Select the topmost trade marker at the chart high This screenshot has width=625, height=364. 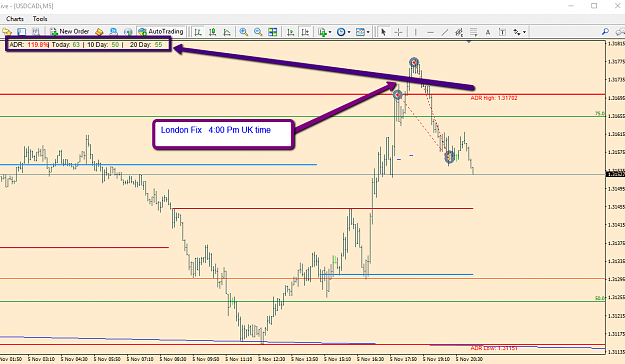pyautogui.click(x=414, y=62)
